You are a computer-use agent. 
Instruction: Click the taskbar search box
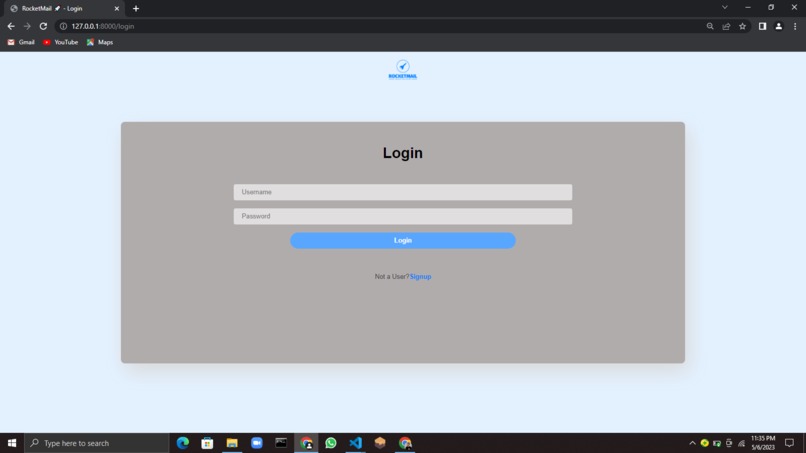(x=97, y=443)
